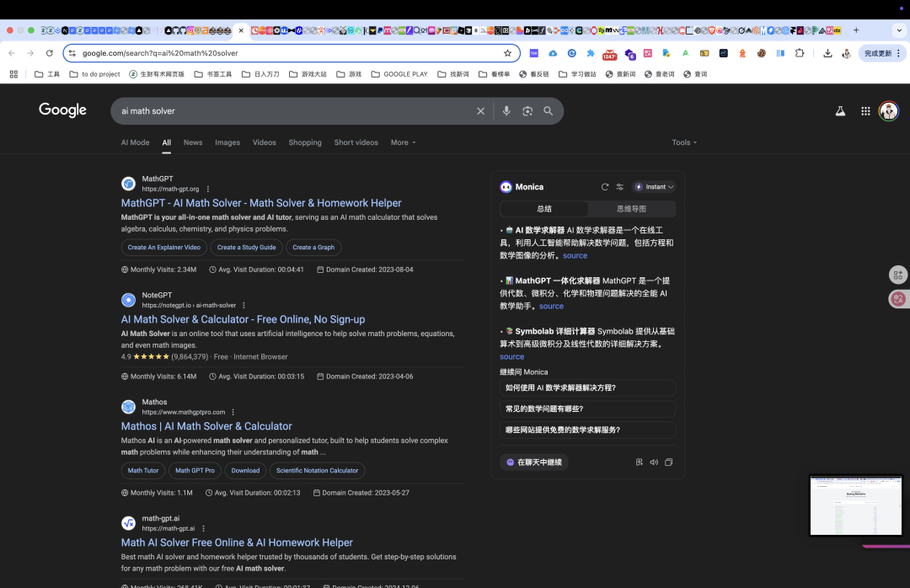
Task: Click 在聊天中继续 button in Monica
Action: pos(534,462)
